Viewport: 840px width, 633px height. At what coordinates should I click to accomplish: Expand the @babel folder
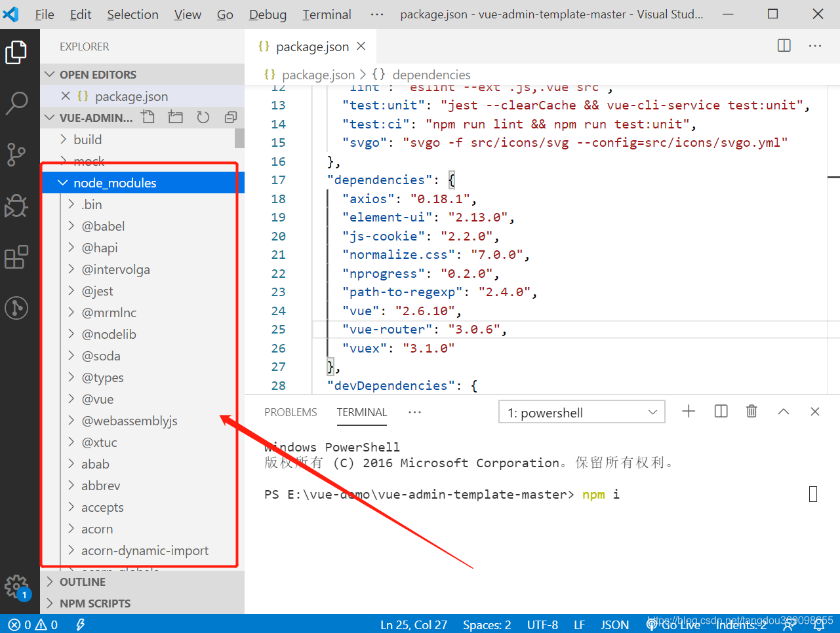click(142, 226)
